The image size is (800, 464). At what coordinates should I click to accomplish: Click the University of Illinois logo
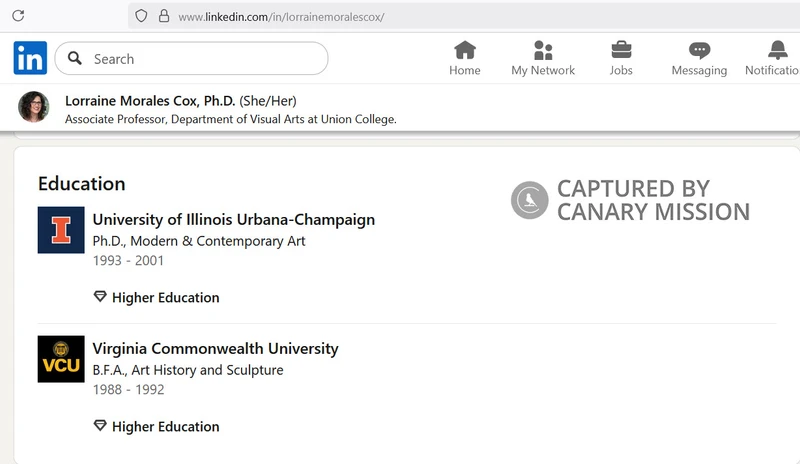pos(61,230)
